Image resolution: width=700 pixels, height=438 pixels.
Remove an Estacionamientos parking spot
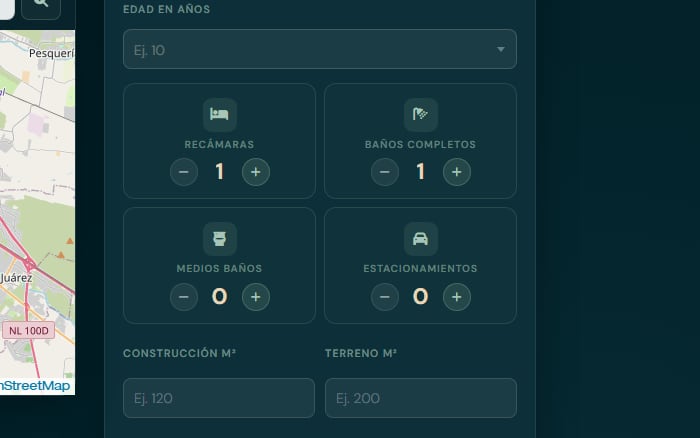tap(385, 297)
